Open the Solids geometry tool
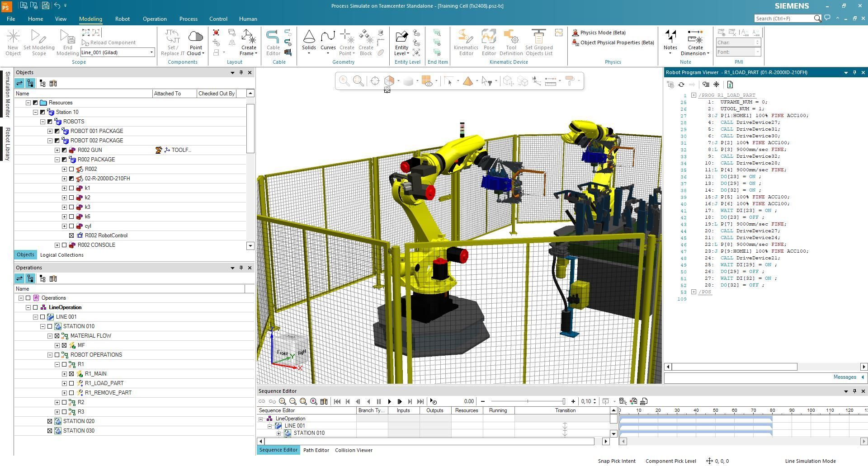The image size is (868, 466). point(309,42)
